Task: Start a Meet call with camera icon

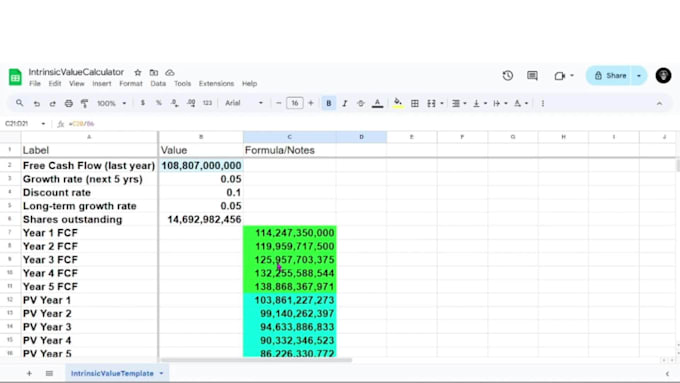Action: coord(560,76)
